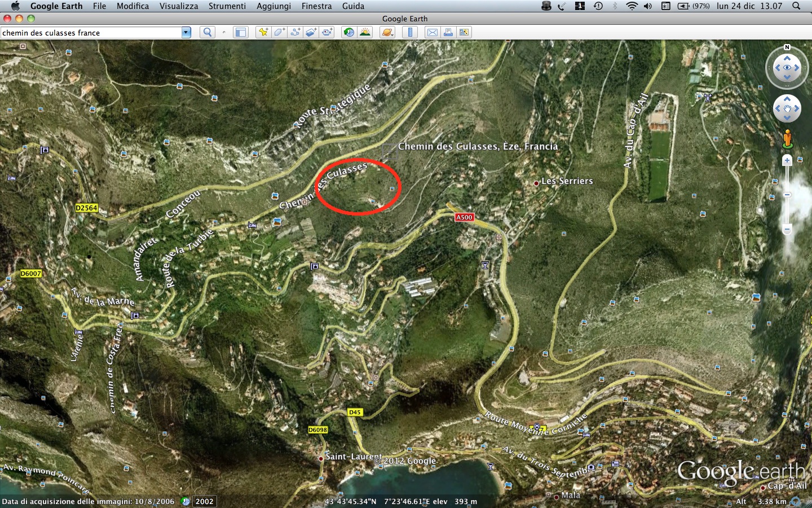The image size is (812, 508).
Task: Click the Route Moyenne Corniche road label
Action: tap(536, 424)
